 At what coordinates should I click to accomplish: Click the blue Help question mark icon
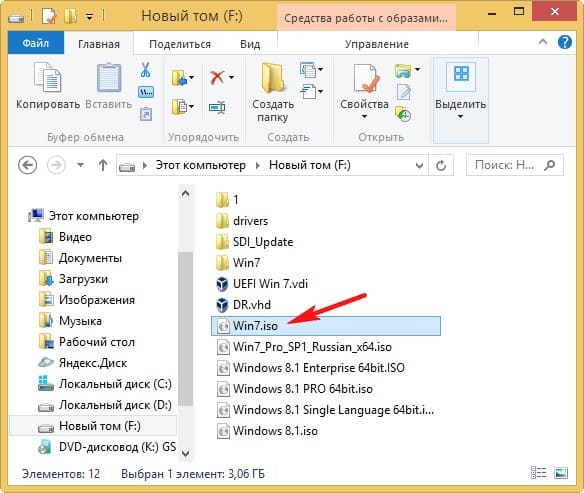[565, 42]
